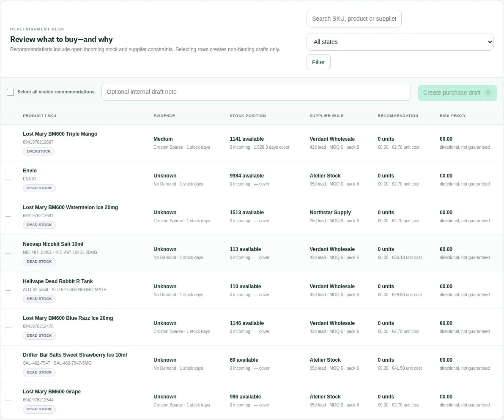Click '0 incoming · 1,528.3 days cover' text
Screen dimensions: 504x420
coord(260,147)
